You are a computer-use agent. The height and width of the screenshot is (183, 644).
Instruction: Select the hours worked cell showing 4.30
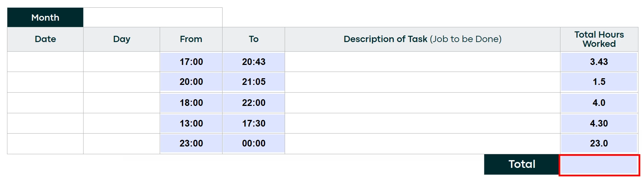pos(599,124)
